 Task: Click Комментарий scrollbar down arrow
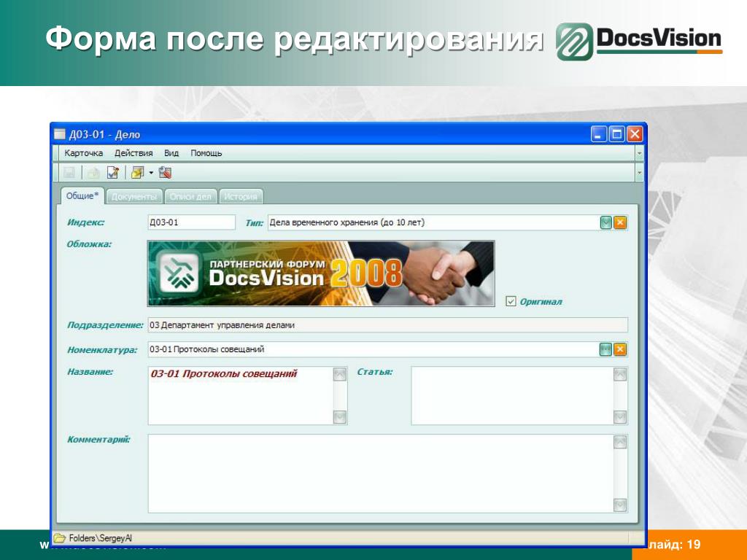620,505
